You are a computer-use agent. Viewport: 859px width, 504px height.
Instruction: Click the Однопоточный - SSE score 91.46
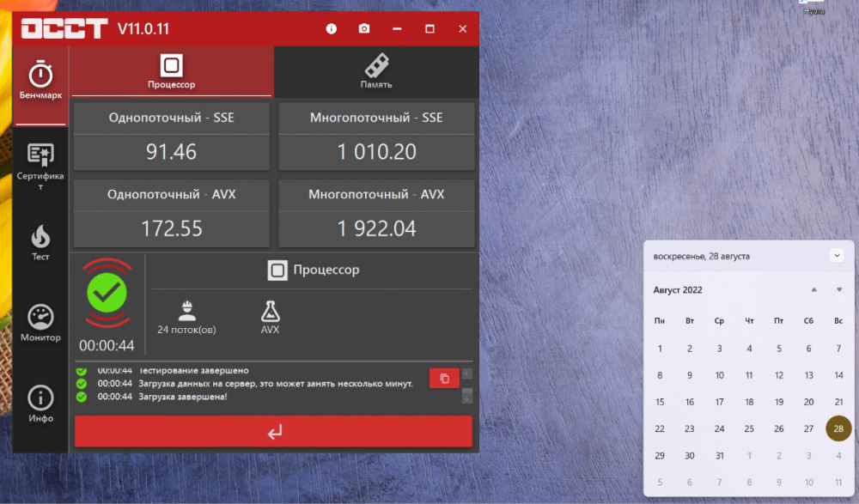click(x=172, y=152)
